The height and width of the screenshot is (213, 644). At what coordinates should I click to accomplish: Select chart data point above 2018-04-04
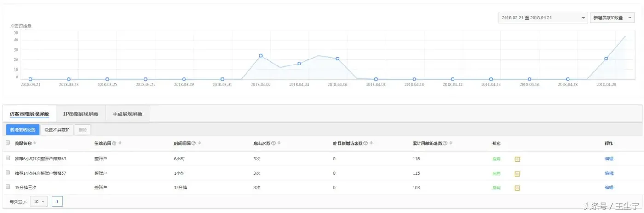click(x=299, y=64)
